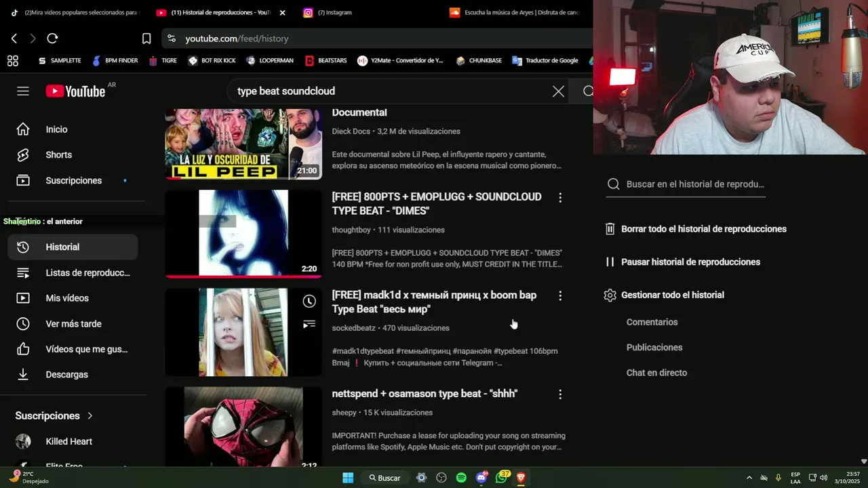Open LOOPERMAN bookmark

[269, 60]
